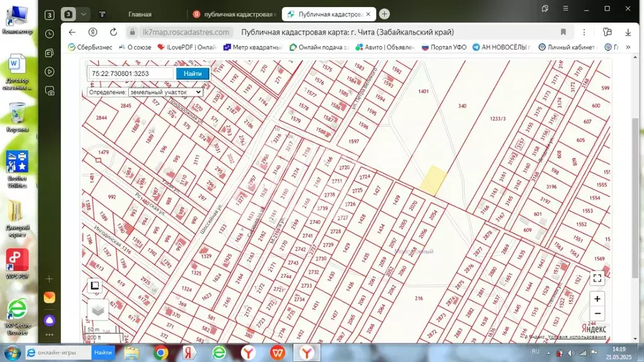Close the active Публичная кадастровая tab

tap(368, 14)
